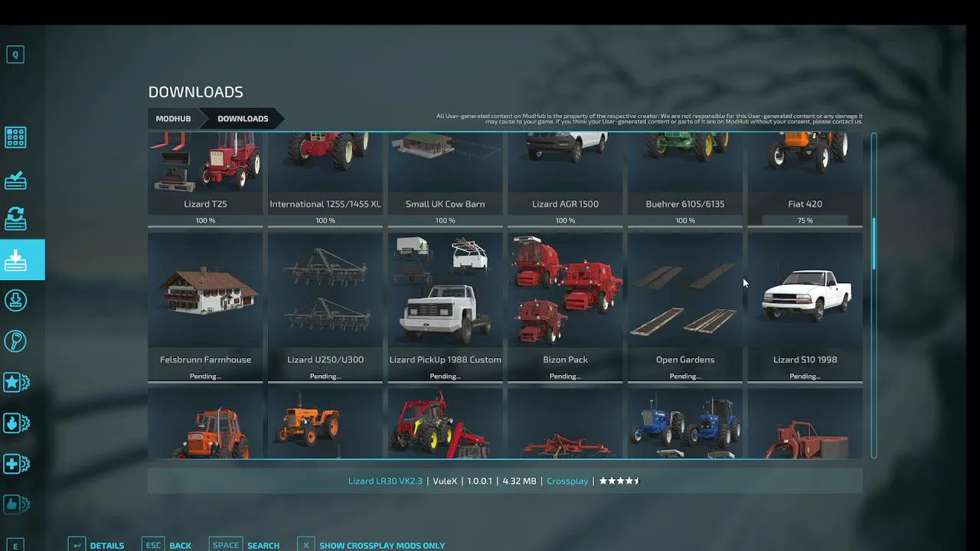Screen dimensions: 980x551
Task: Click the Enter key icon beside Details
Action: [77, 545]
